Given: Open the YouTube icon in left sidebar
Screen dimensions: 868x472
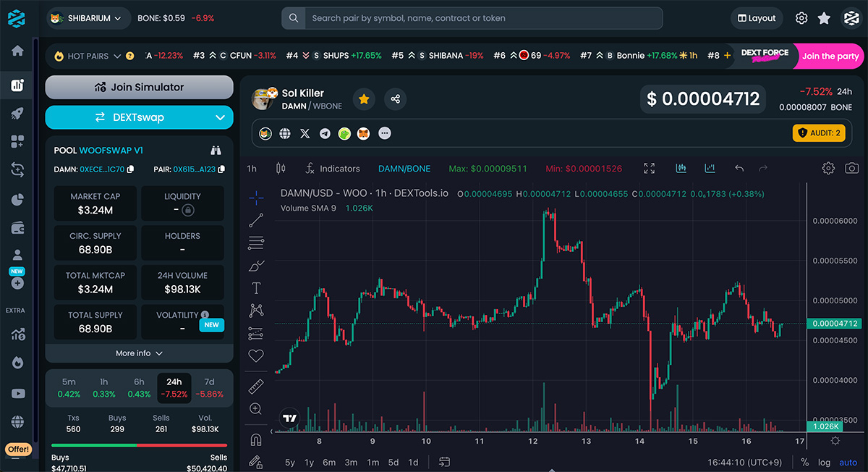Looking at the screenshot, I should point(17,394).
